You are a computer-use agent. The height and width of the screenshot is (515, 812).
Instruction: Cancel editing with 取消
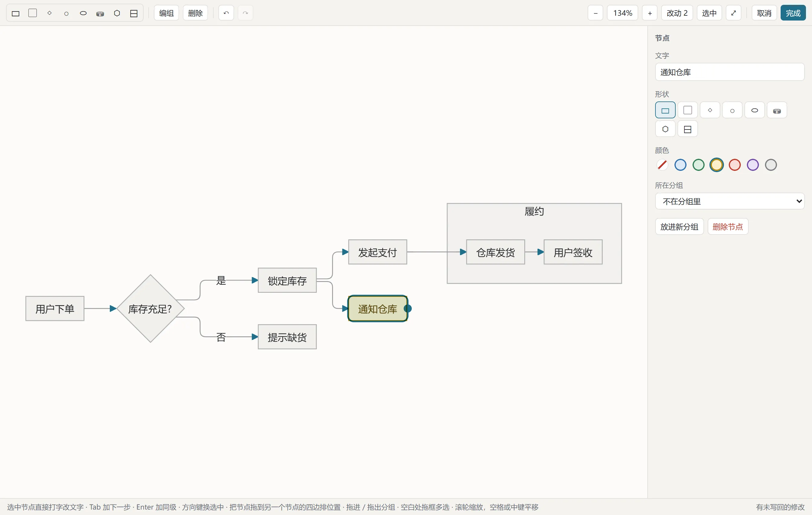click(764, 13)
